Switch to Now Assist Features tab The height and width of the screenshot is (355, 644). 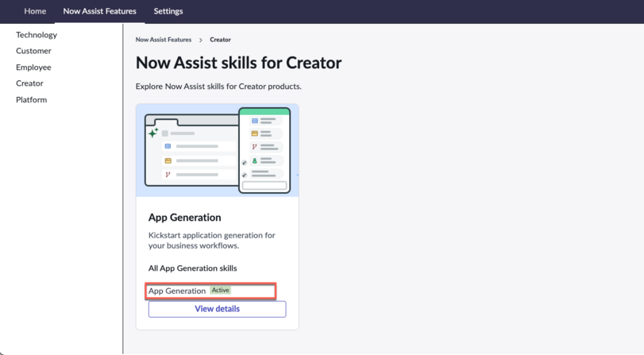point(99,11)
